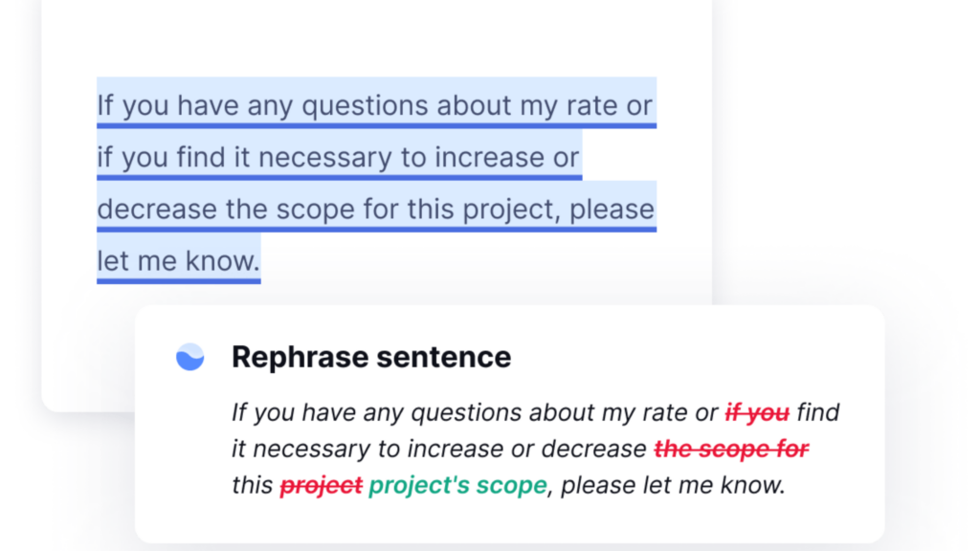The image size is (980, 551).
Task: Click the rephrase suggestion card body
Action: (x=509, y=424)
